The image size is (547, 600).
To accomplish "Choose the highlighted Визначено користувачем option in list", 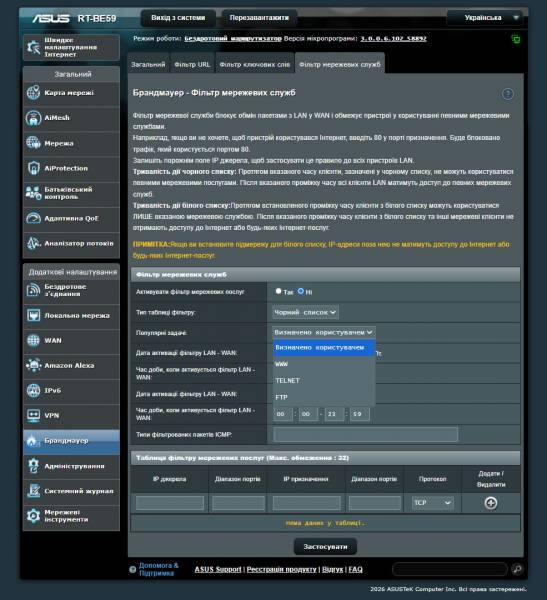I will [x=324, y=347].
